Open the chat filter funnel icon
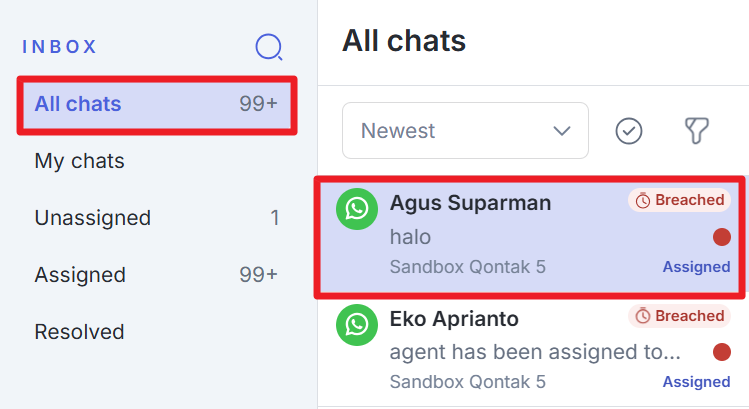The height and width of the screenshot is (409, 749). [696, 131]
